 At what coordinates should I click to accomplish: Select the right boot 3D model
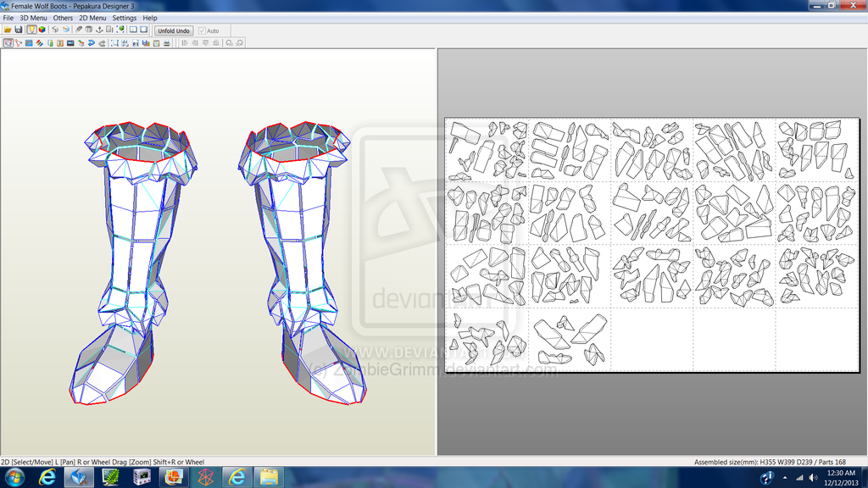(x=302, y=263)
